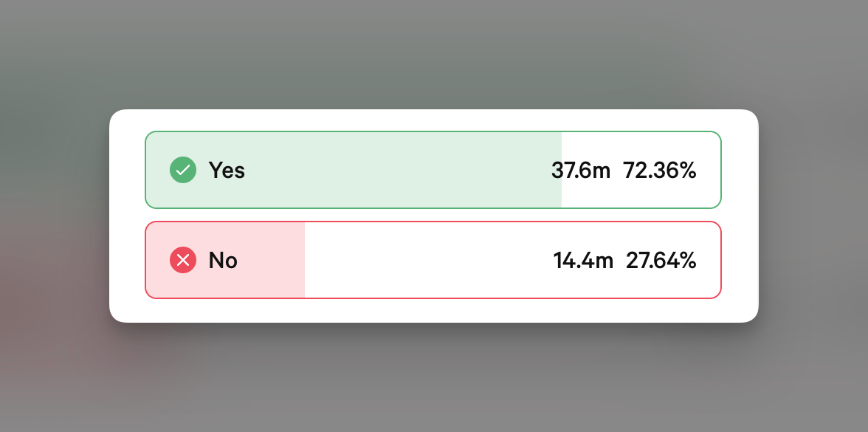Click the green checkmark icon
The image size is (868, 432).
tap(183, 171)
